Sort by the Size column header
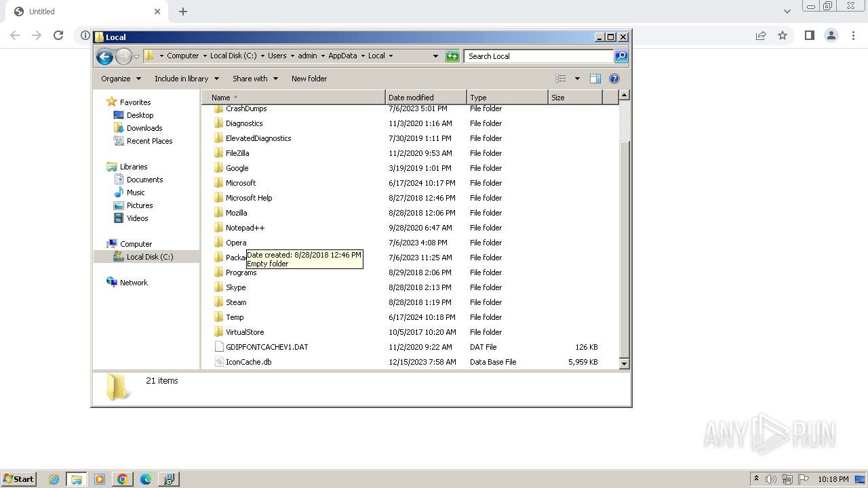868x488 pixels. [575, 98]
